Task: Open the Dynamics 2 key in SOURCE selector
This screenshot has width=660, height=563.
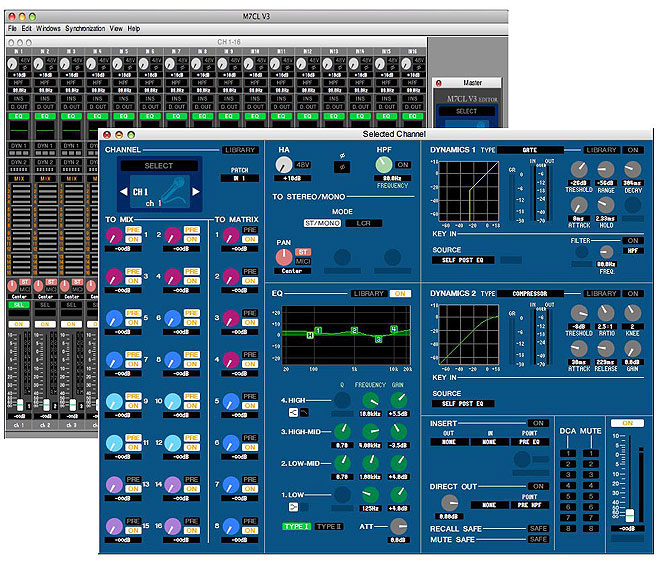Action: [x=463, y=404]
